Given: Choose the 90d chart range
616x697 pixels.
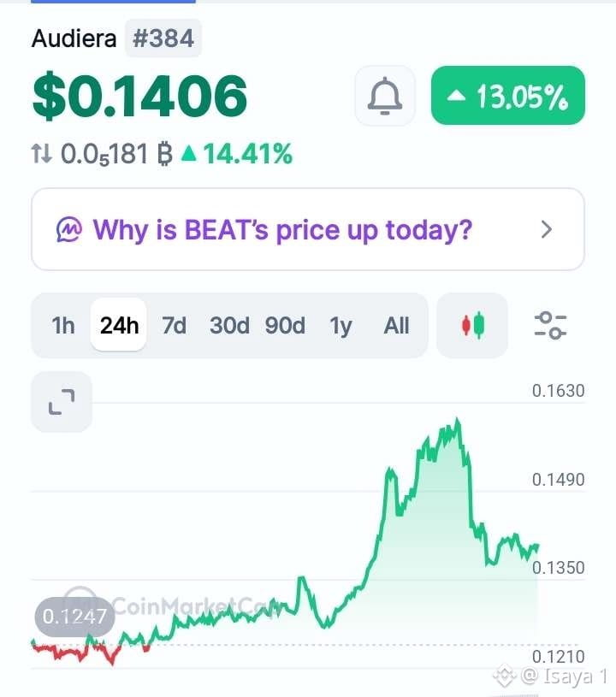Looking at the screenshot, I should point(285,325).
